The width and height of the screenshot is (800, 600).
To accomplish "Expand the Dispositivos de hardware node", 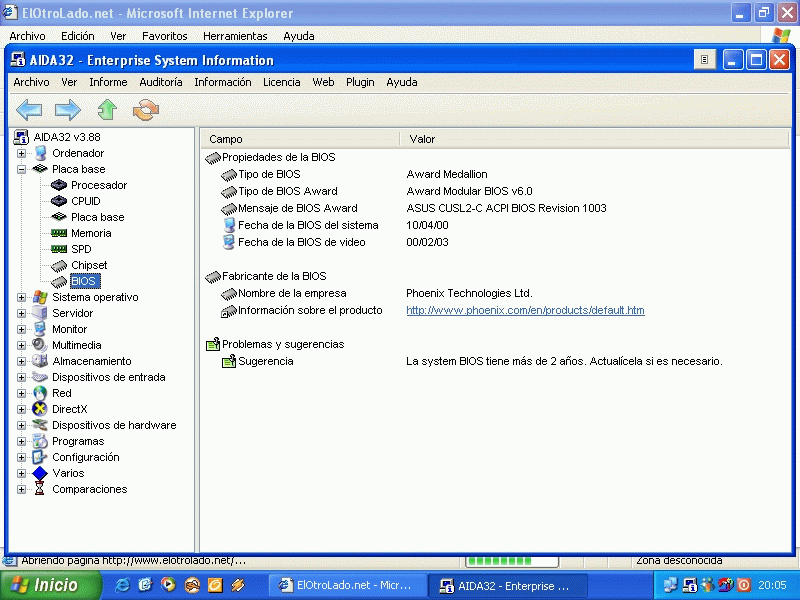I will pos(21,425).
